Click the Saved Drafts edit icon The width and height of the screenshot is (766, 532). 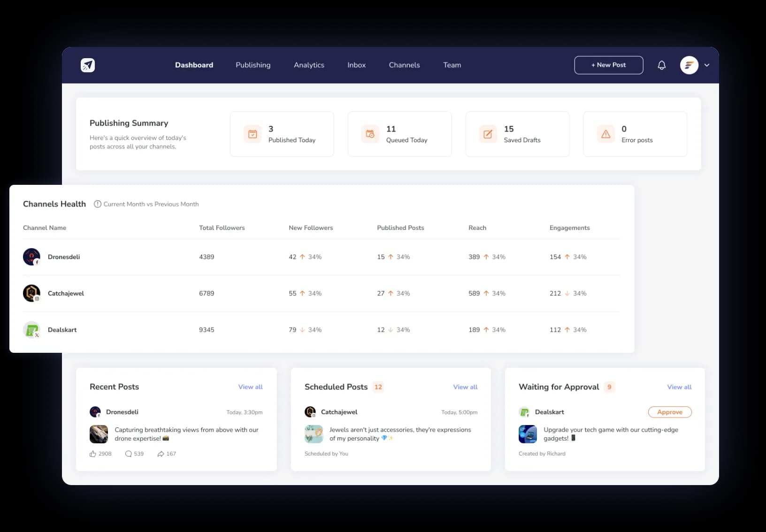pyautogui.click(x=488, y=134)
